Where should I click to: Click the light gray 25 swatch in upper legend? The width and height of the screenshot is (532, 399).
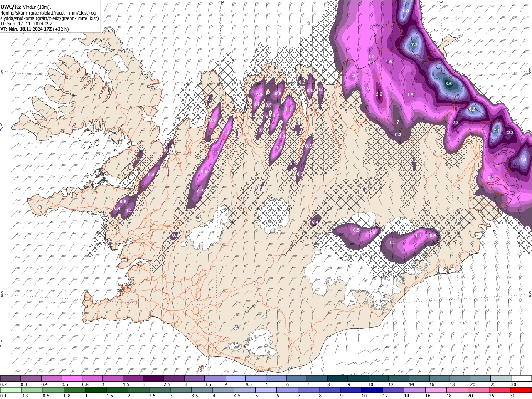click(501, 378)
